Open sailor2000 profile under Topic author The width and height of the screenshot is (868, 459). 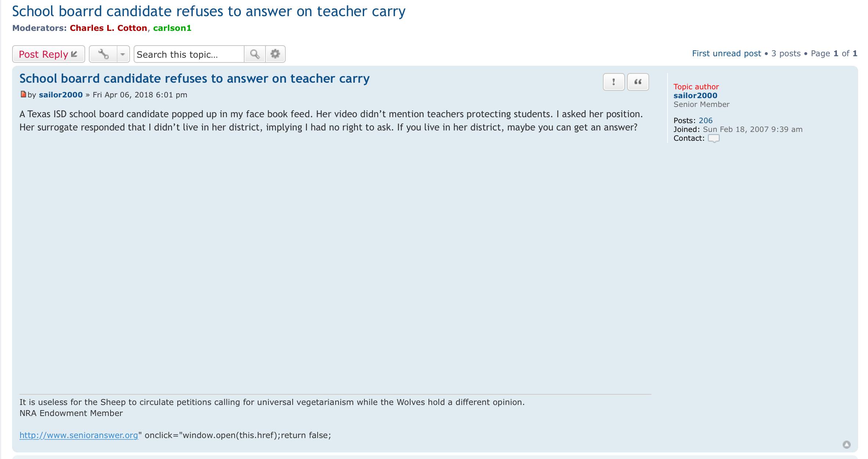(x=695, y=96)
